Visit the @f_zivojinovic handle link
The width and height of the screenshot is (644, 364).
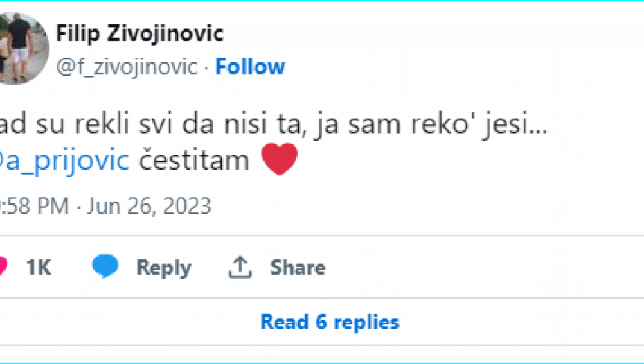[126, 67]
